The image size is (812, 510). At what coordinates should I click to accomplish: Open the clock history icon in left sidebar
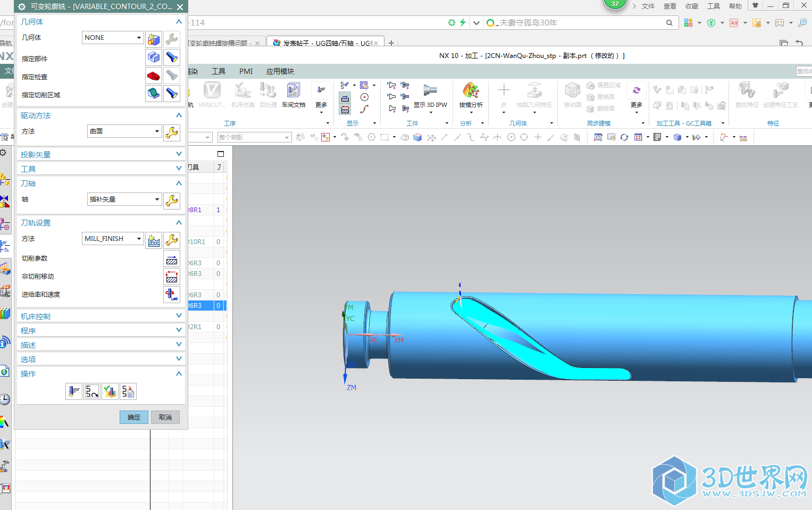click(x=5, y=399)
